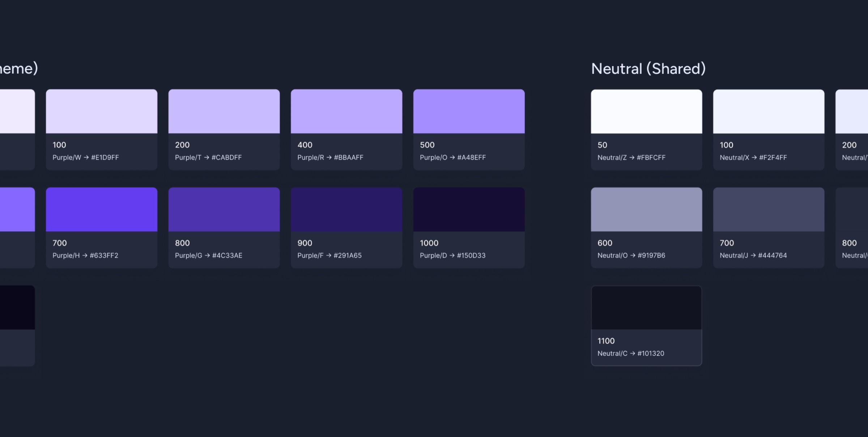Click the Purple 400 swatch #BBAAFF
Viewport: 868px width, 437px height.
pyautogui.click(x=346, y=111)
